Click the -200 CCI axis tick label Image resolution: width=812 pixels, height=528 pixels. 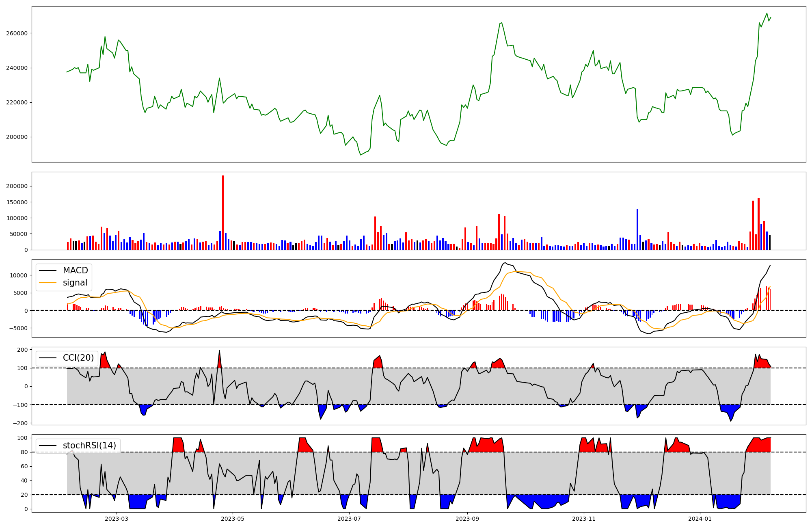click(20, 423)
